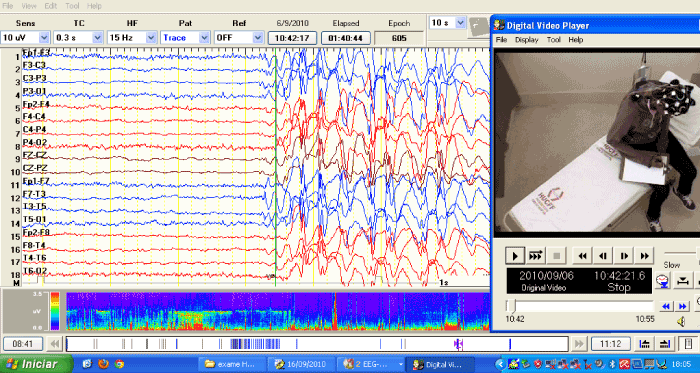The image size is (700, 373).
Task: Click the face sync icon in video player
Action: (x=663, y=281)
